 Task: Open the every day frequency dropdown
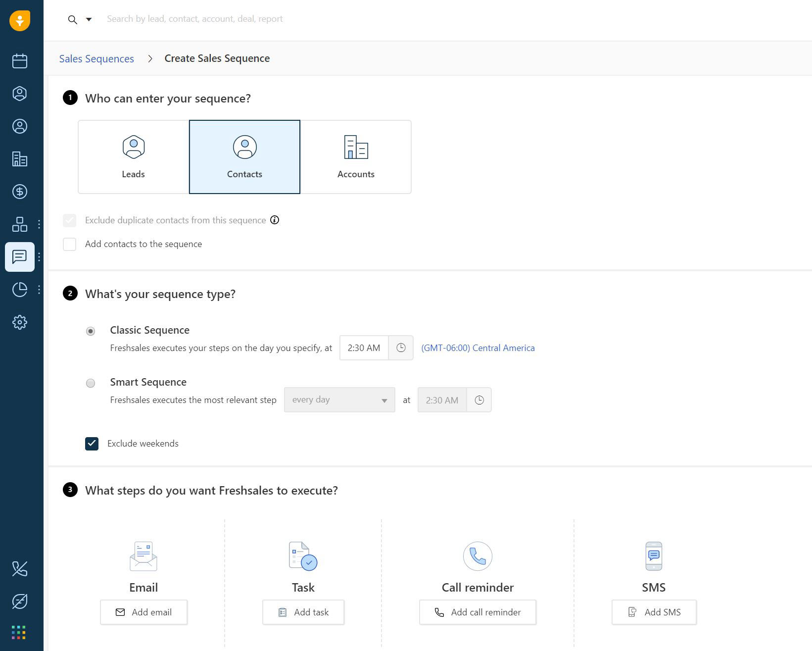pos(339,400)
